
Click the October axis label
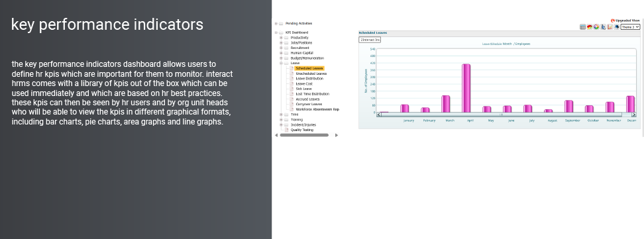(x=593, y=120)
